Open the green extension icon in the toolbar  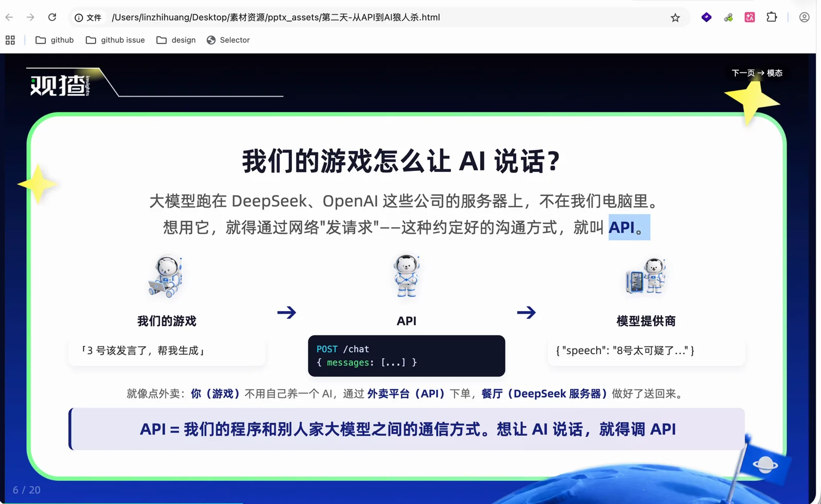pyautogui.click(x=728, y=17)
